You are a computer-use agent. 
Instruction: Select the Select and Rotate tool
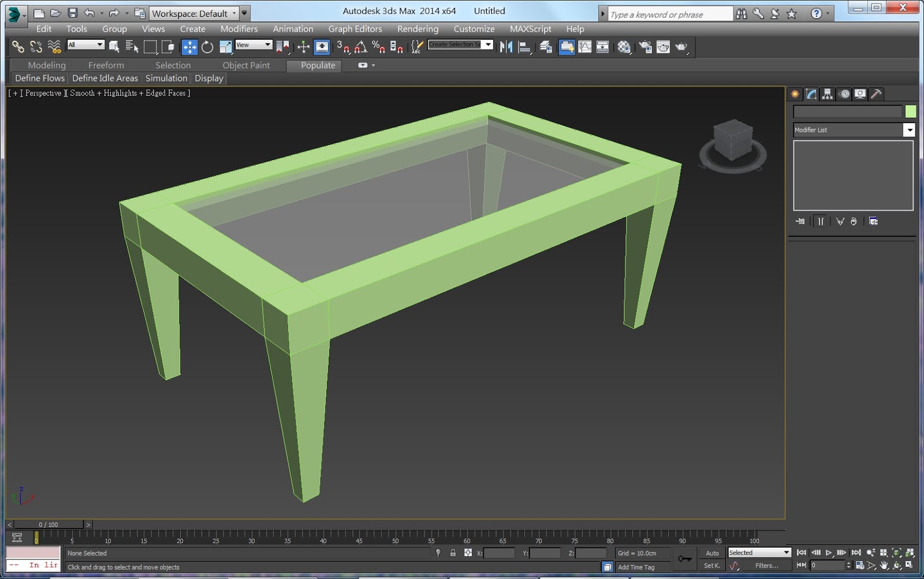(207, 47)
